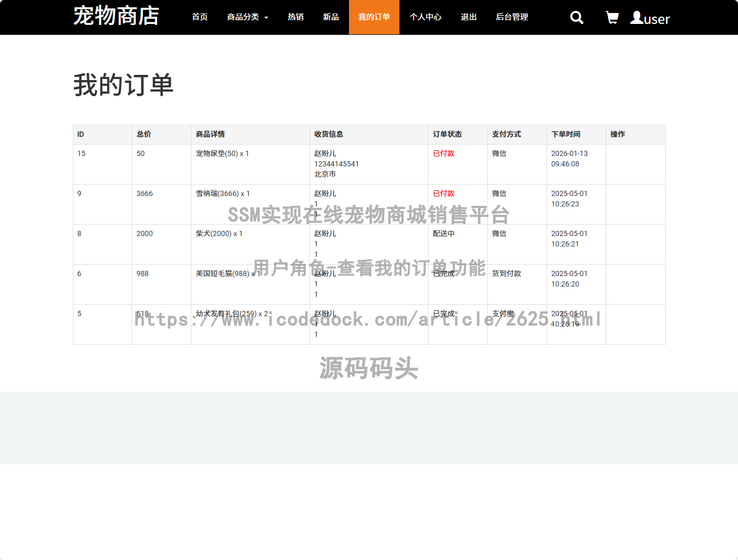Select the 热销 navigation tab

[x=295, y=17]
